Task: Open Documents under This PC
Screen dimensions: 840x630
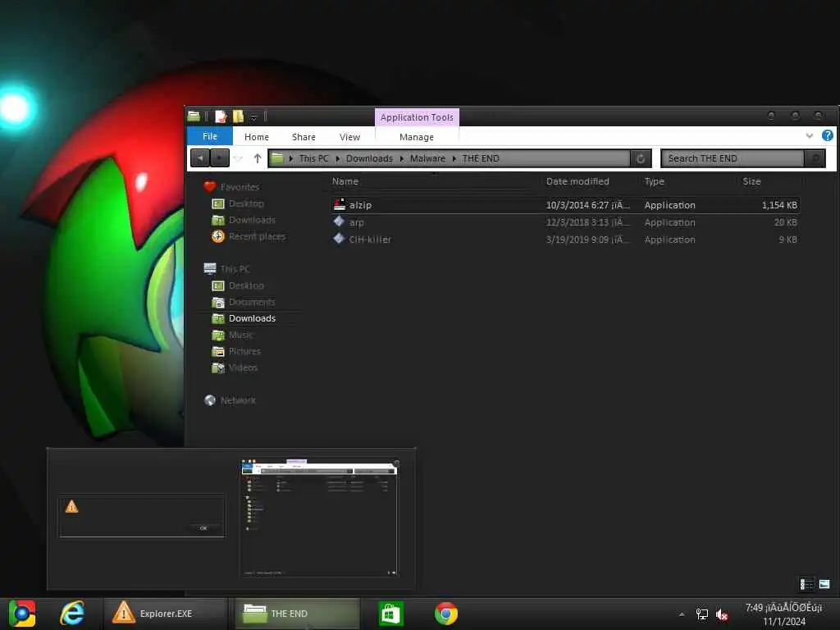Action: coord(252,302)
